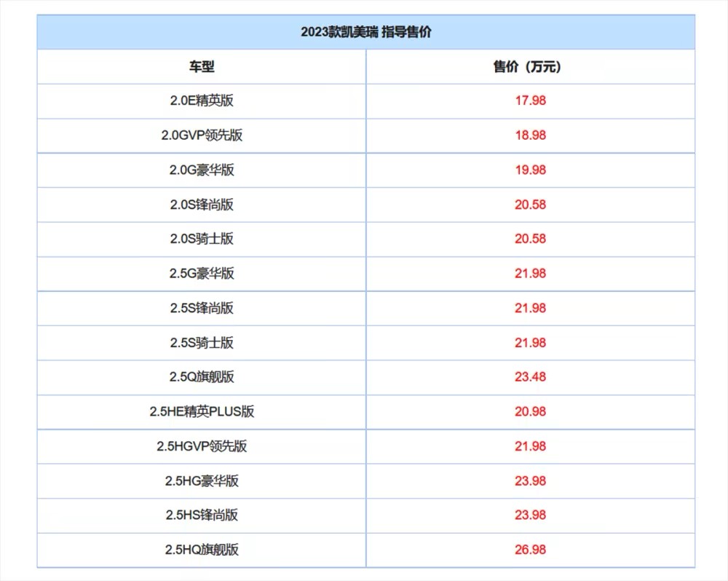Click the price of 2.0S骑士版
The height and width of the screenshot is (581, 728).
[x=530, y=239]
